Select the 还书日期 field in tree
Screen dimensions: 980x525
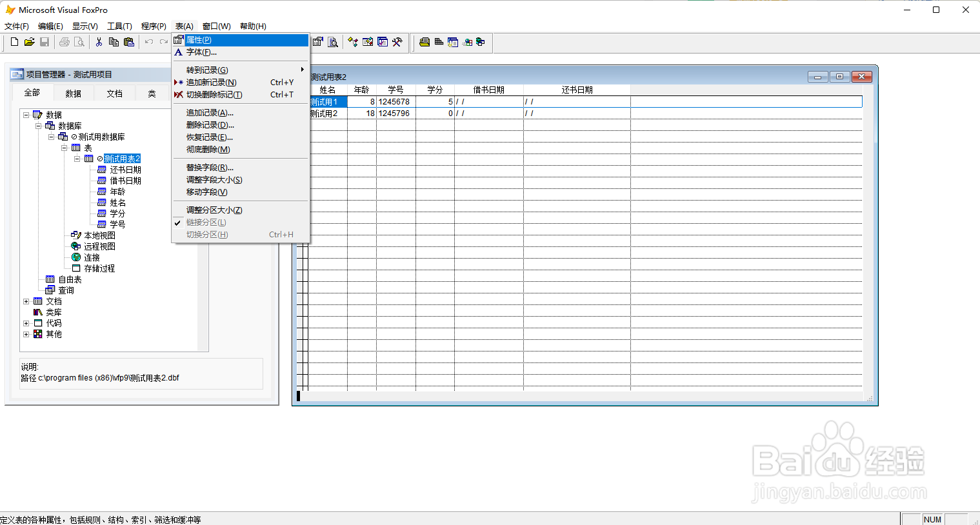pos(125,170)
